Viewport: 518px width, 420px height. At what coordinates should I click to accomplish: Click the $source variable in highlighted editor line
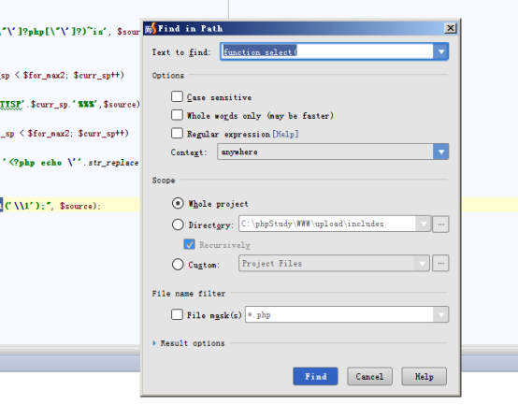coord(78,206)
